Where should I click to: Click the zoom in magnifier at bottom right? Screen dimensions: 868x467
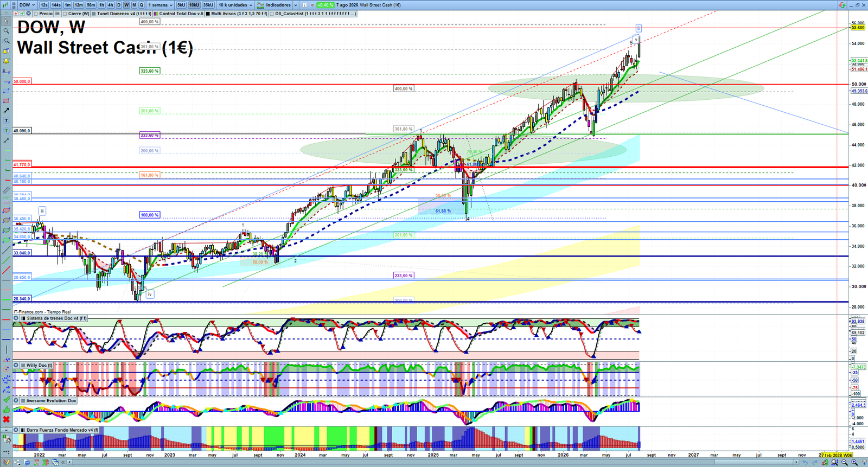tap(854, 462)
